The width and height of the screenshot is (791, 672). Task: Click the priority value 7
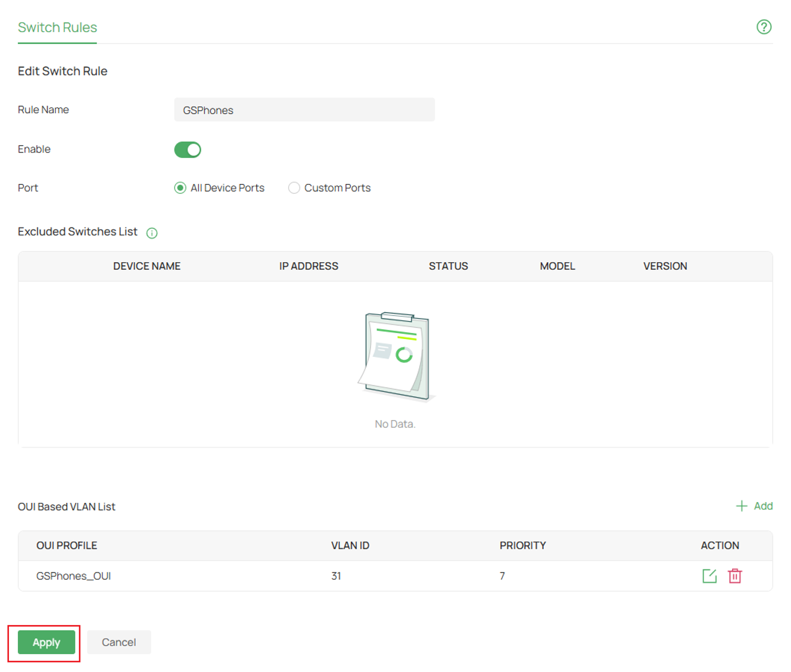tap(502, 576)
